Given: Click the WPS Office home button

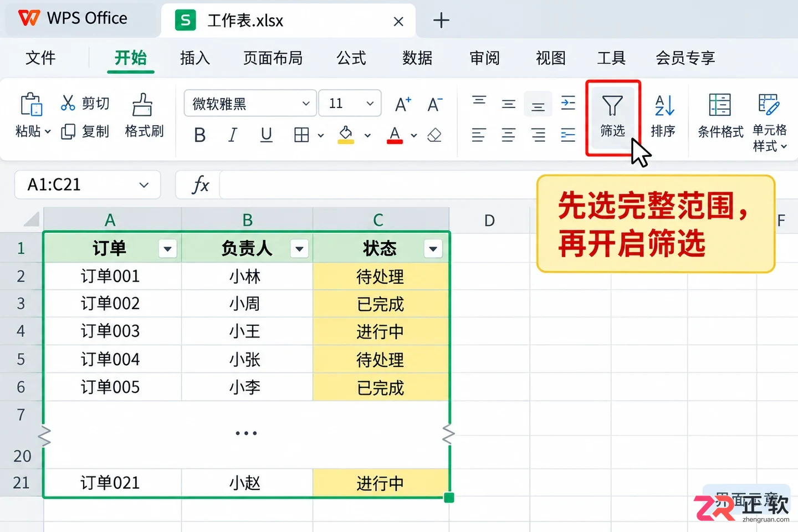Looking at the screenshot, I should (x=73, y=18).
